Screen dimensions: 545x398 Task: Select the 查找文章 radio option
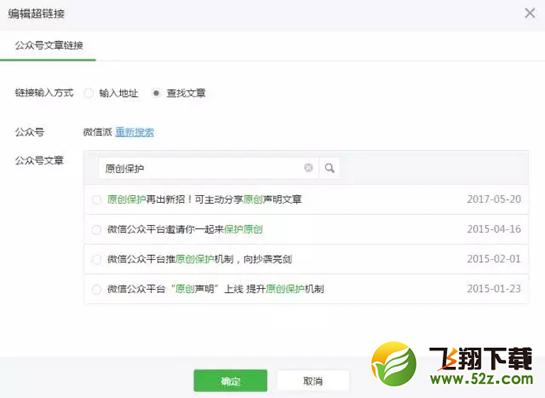(x=156, y=93)
